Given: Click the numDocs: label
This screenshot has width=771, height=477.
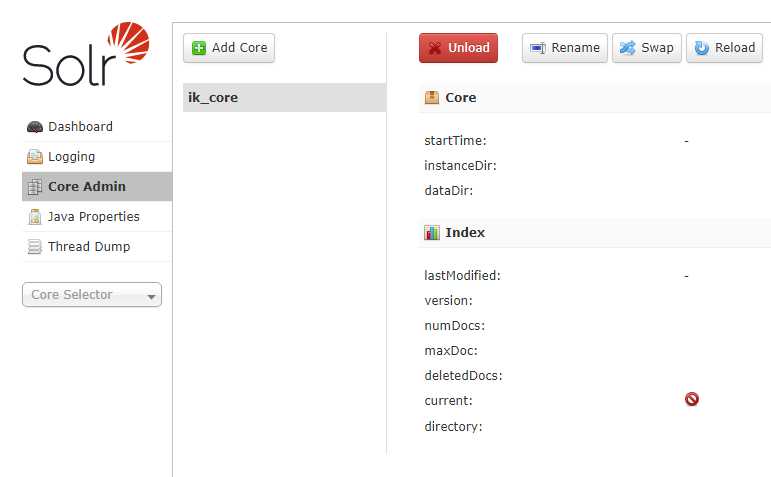Looking at the screenshot, I should (x=454, y=326).
